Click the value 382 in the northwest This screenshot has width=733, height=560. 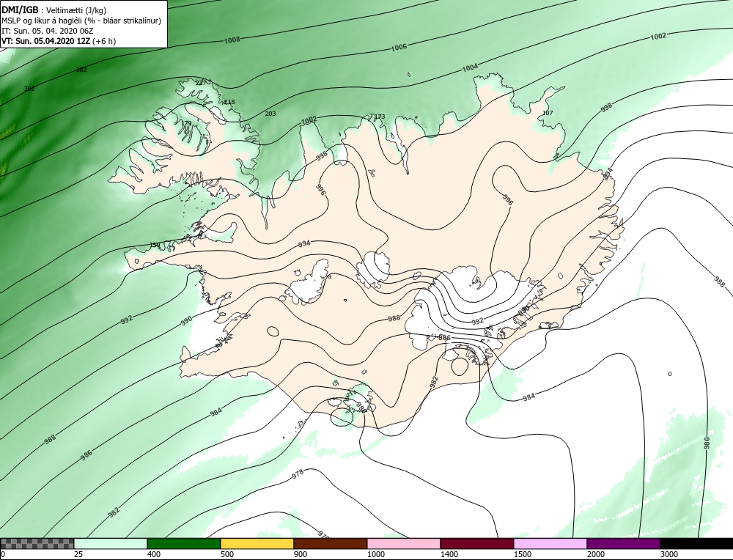[x=81, y=70]
